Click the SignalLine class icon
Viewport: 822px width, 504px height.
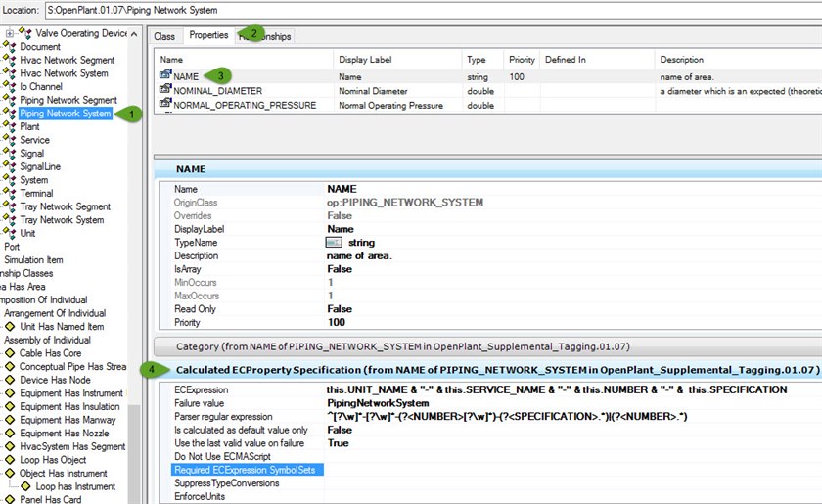10,166
